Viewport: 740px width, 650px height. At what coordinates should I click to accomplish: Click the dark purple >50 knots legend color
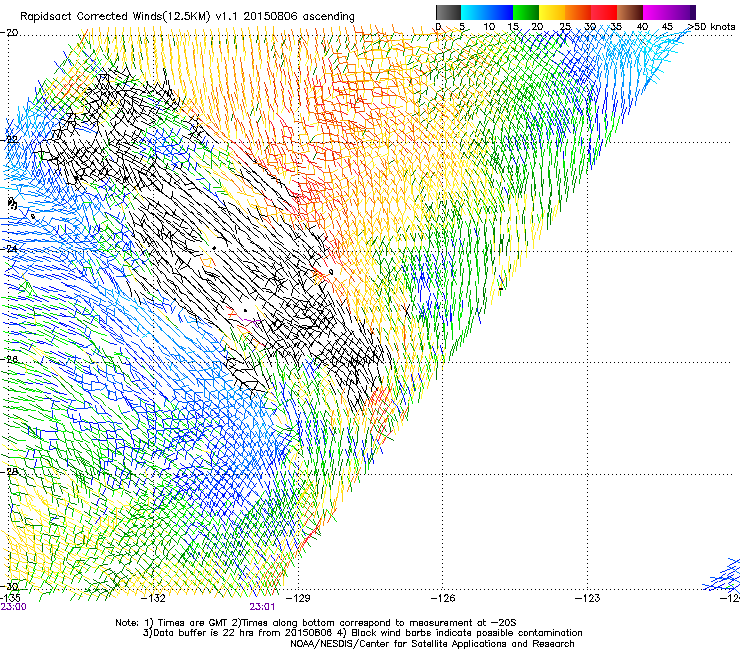point(693,12)
